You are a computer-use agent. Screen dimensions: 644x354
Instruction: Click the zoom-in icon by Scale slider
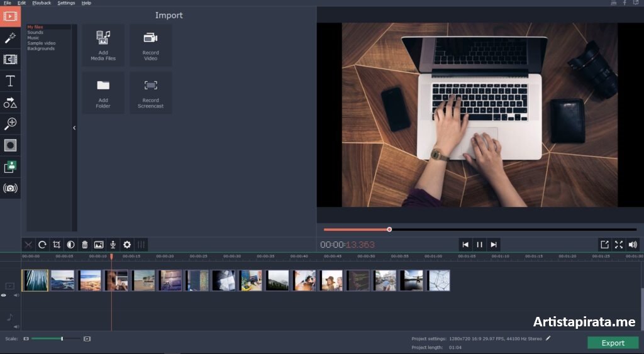point(87,339)
